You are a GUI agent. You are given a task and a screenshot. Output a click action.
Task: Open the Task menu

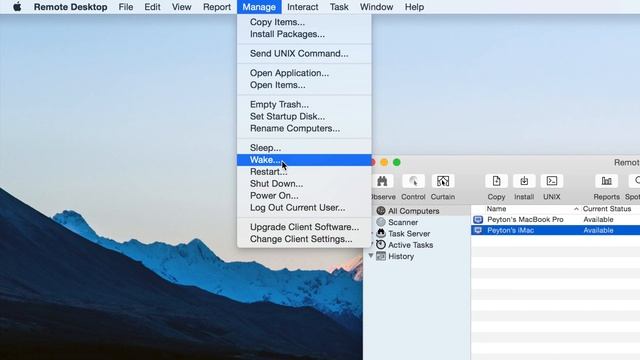pyautogui.click(x=339, y=7)
